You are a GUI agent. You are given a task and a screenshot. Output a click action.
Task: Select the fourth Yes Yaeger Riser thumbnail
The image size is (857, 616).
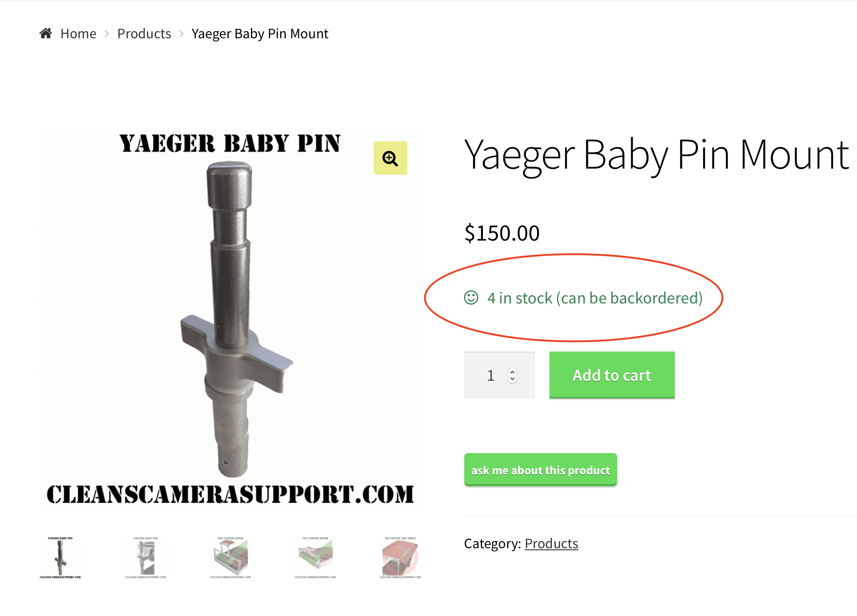pyautogui.click(x=315, y=557)
